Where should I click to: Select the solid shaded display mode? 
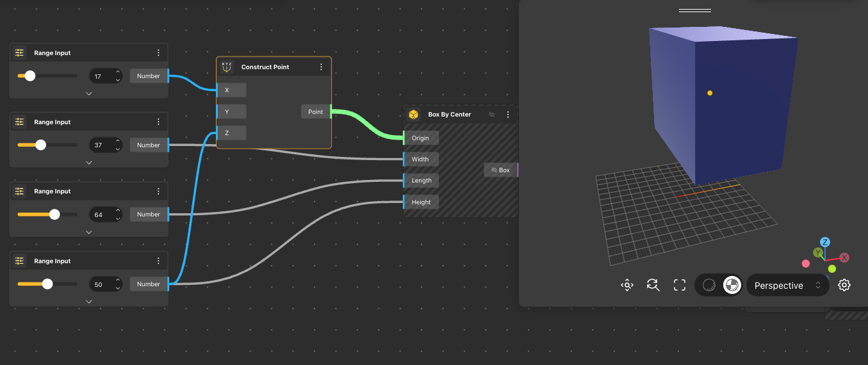(732, 285)
